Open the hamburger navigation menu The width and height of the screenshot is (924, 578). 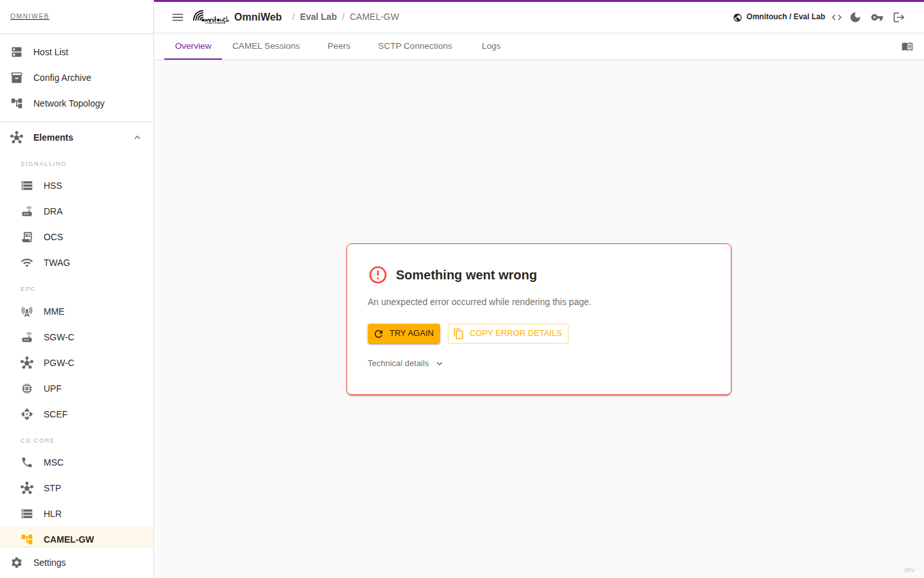178,17
